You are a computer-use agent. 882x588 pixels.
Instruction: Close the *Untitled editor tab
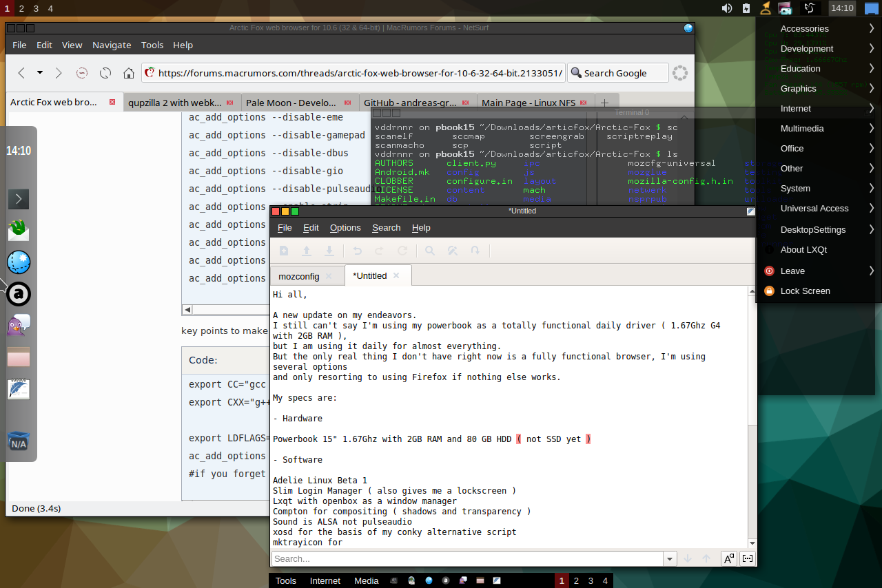pos(396,275)
